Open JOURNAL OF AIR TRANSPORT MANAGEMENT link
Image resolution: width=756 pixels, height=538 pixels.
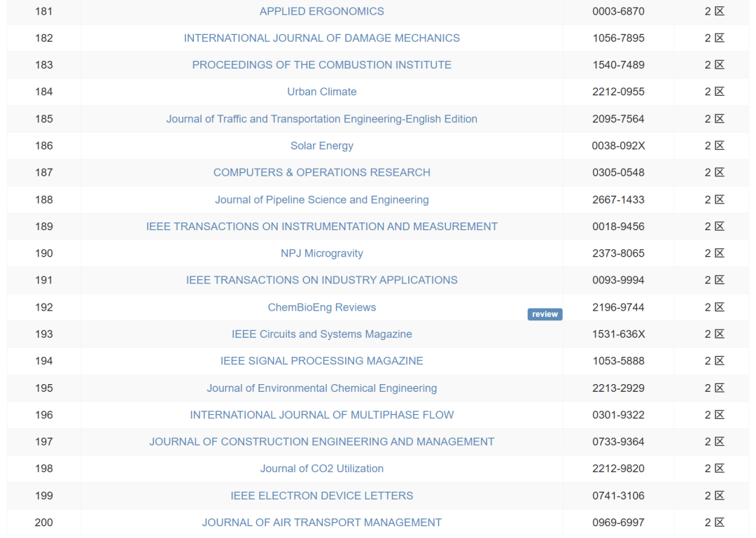pyautogui.click(x=321, y=523)
